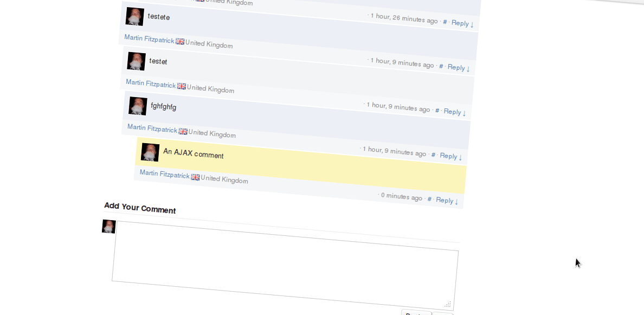Click the avatar next to the testete comment
Screen dimensions: 644x315
[x=134, y=16]
